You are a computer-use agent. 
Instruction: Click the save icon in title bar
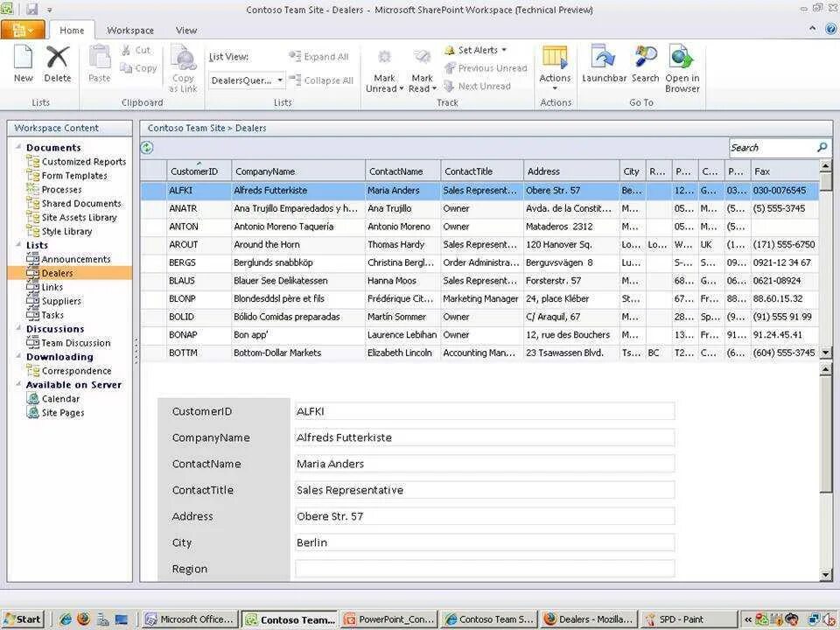pos(32,9)
